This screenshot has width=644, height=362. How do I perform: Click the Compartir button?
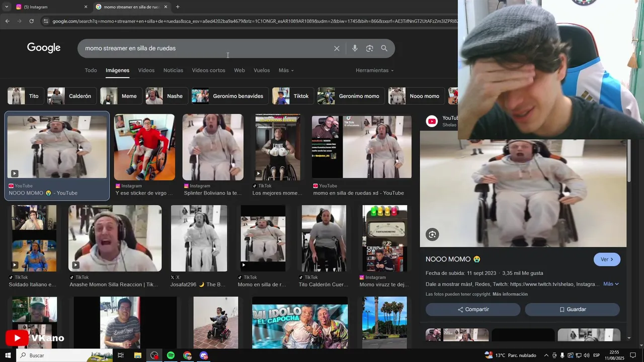click(x=473, y=309)
